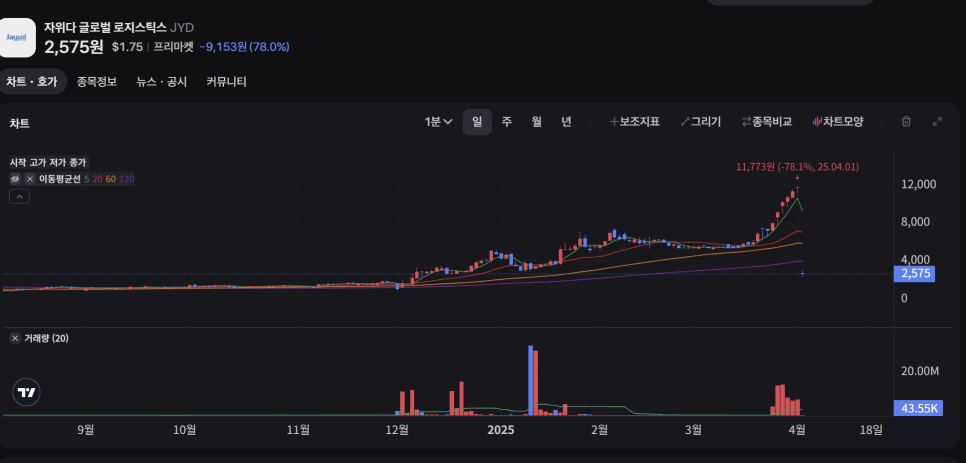Click the 12월 label on time axis
The image size is (966, 463).
tap(397, 430)
